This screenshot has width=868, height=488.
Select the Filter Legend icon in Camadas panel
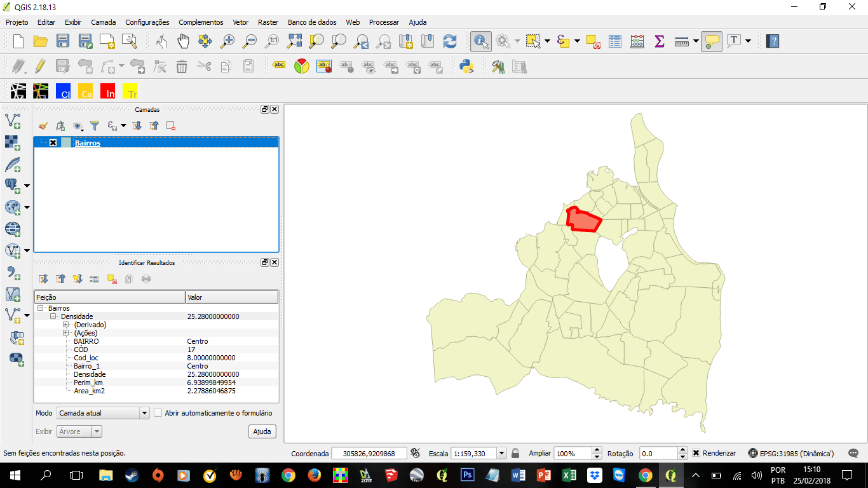(x=94, y=125)
